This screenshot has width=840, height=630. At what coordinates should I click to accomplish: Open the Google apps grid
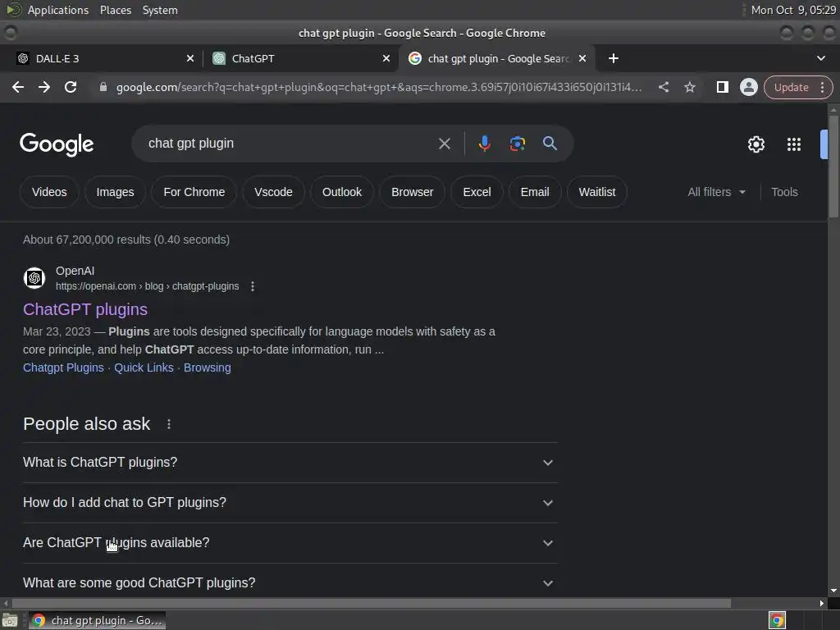793,144
